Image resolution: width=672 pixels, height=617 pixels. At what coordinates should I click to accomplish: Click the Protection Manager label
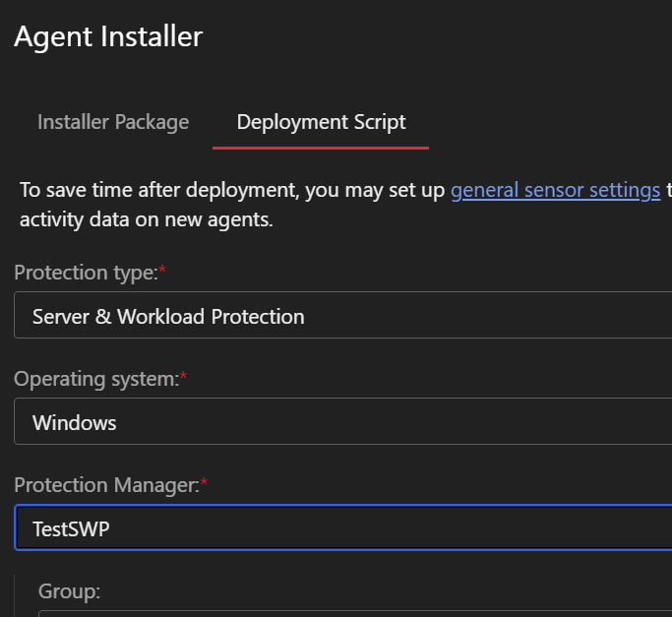tap(106, 484)
